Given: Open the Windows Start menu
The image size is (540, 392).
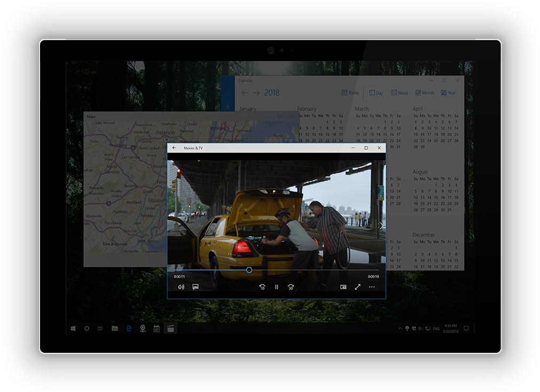Looking at the screenshot, I should point(73,329).
